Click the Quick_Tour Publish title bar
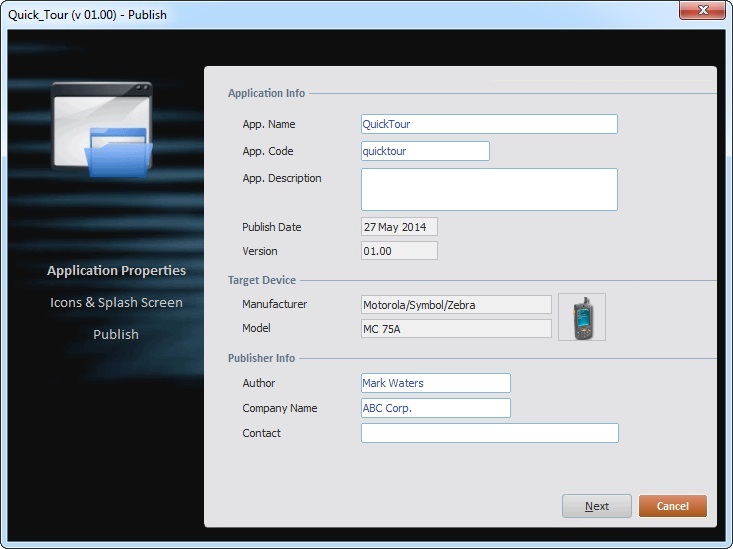Screen dimensions: 733x549 click(x=300, y=14)
